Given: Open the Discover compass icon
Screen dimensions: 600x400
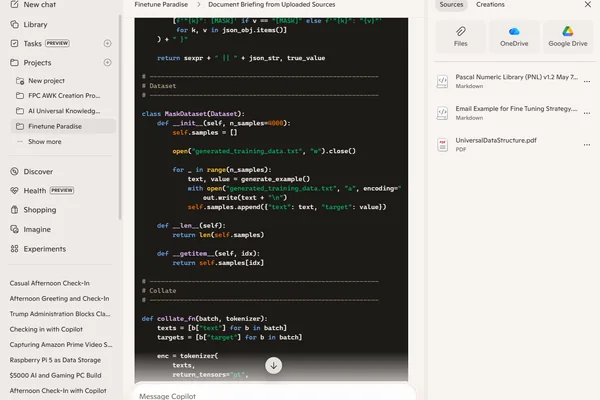Looking at the screenshot, I should [x=14, y=171].
